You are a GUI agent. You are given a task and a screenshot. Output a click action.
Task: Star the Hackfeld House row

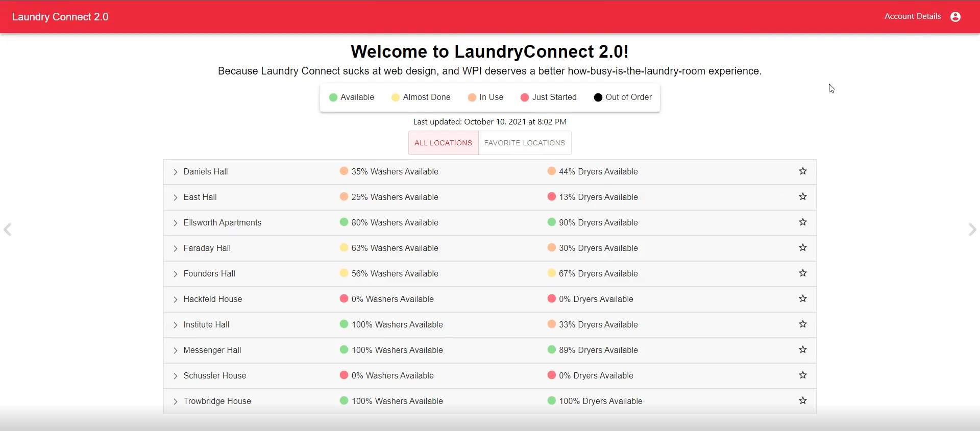click(803, 298)
